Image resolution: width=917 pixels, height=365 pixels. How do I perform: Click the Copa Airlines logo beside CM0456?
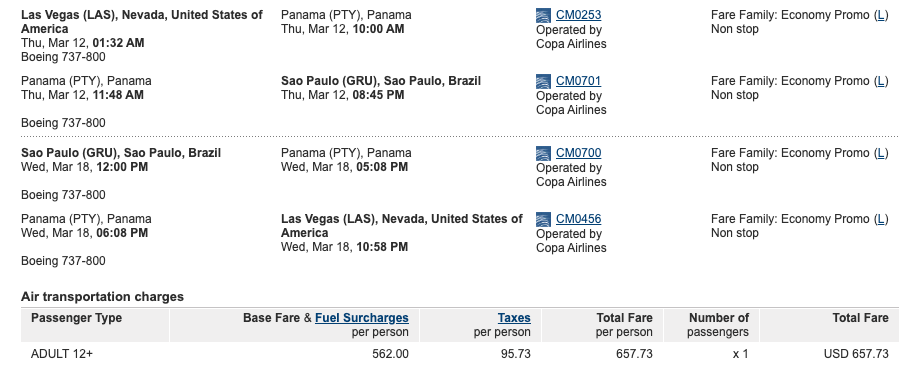pos(543,220)
